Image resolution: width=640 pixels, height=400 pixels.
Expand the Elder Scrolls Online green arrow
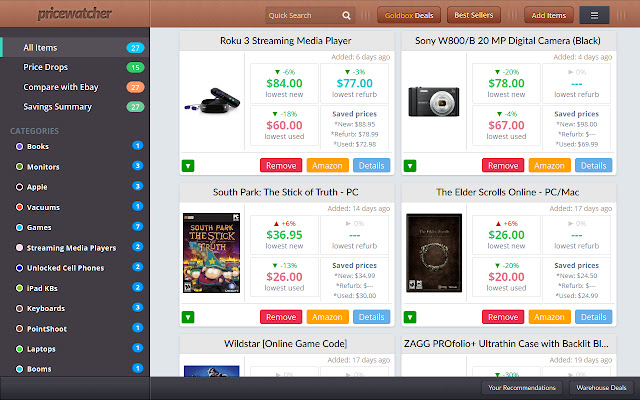tap(410, 317)
